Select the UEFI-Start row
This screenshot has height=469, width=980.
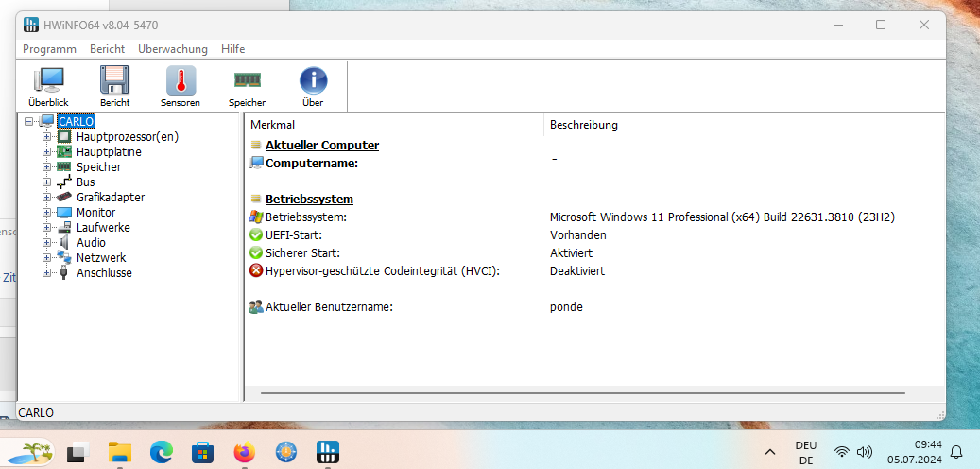pos(593,235)
